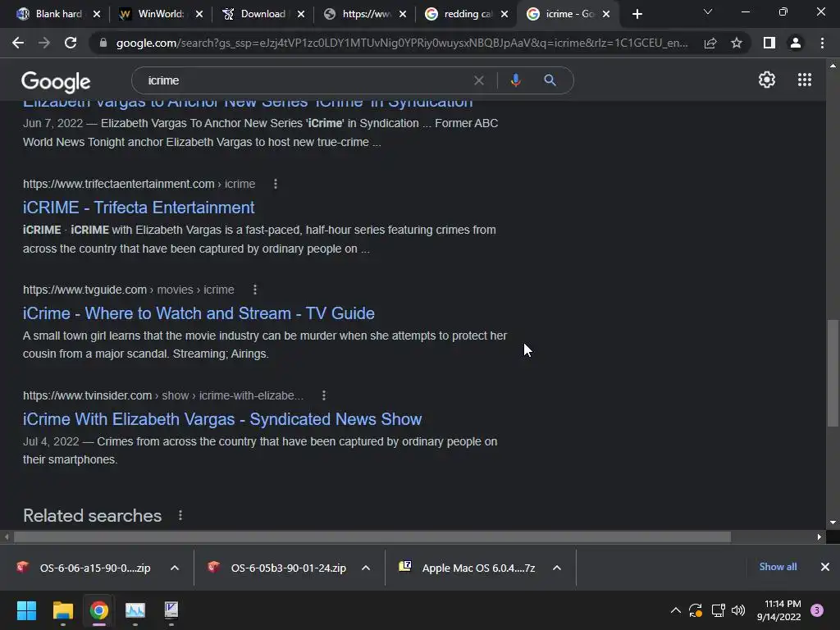Image resolution: width=840 pixels, height=630 pixels.
Task: Switch to the https://ww tab
Action: [367, 14]
